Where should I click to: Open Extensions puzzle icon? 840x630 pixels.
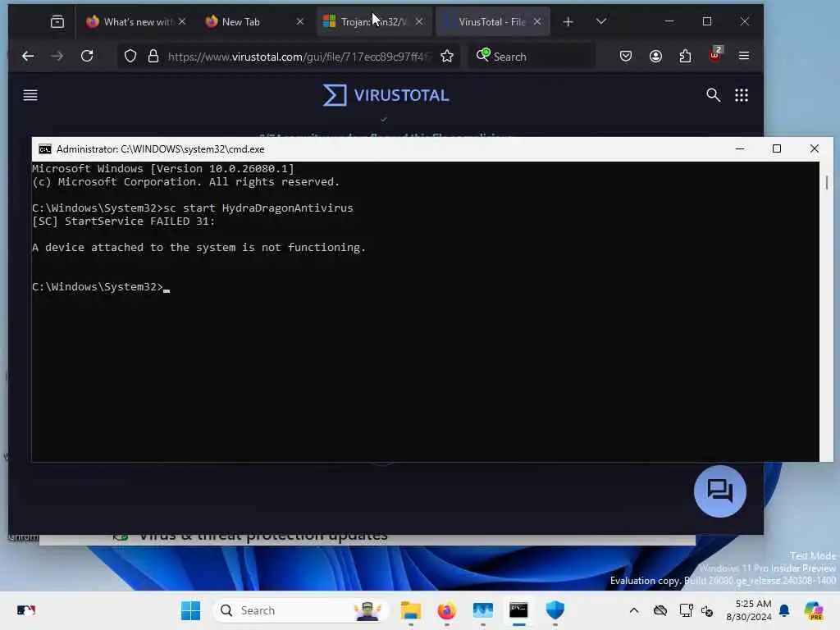(685, 56)
